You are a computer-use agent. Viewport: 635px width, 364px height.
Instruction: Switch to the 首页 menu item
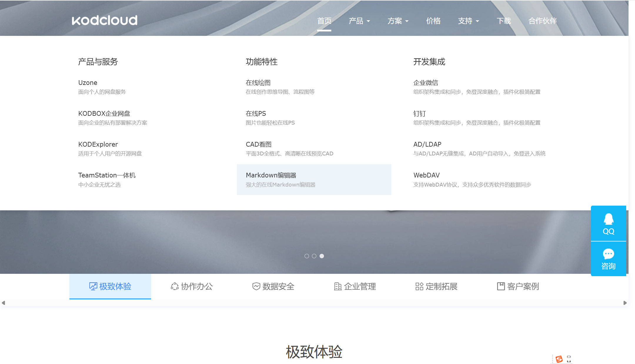point(325,21)
